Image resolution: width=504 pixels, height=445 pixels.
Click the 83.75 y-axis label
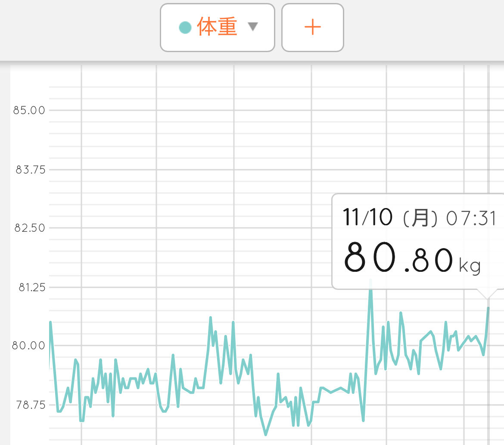pos(30,170)
